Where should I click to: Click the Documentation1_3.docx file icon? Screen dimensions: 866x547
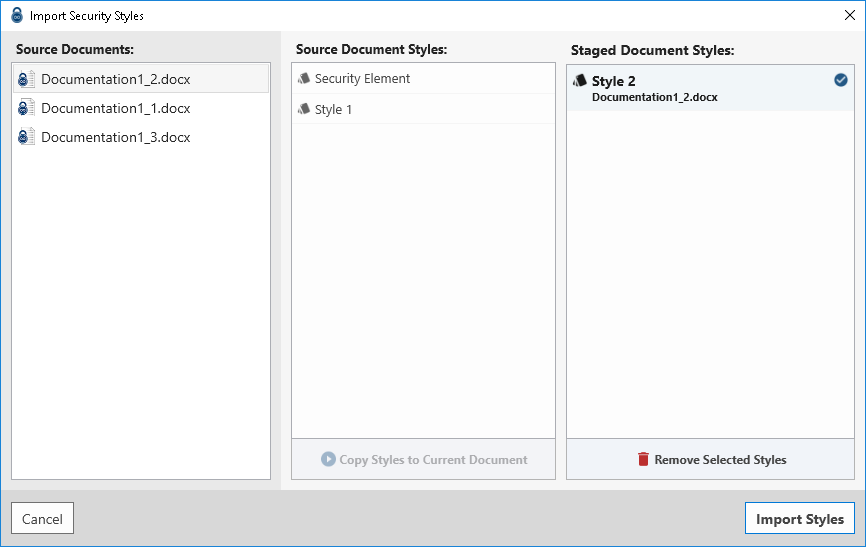point(27,137)
